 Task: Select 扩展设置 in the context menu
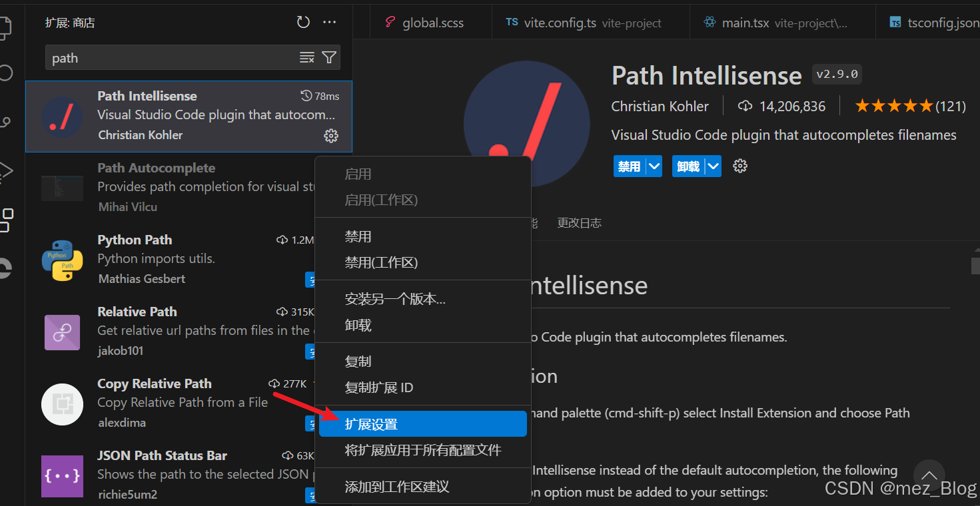click(x=423, y=424)
